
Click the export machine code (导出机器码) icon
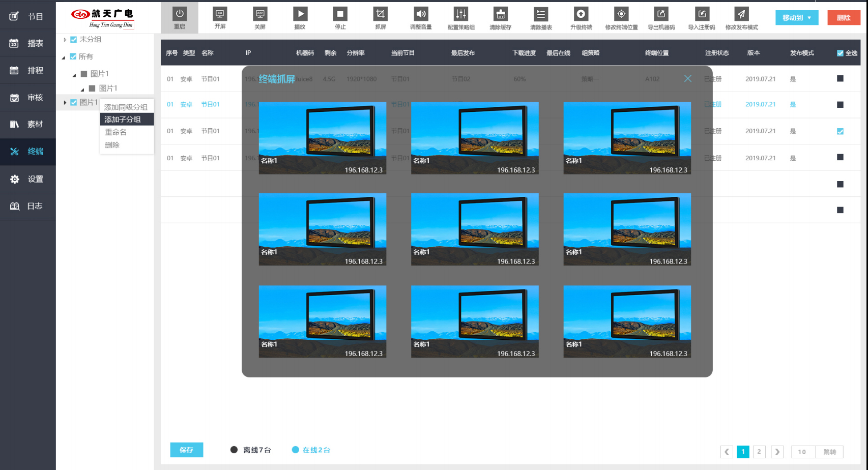click(x=661, y=14)
